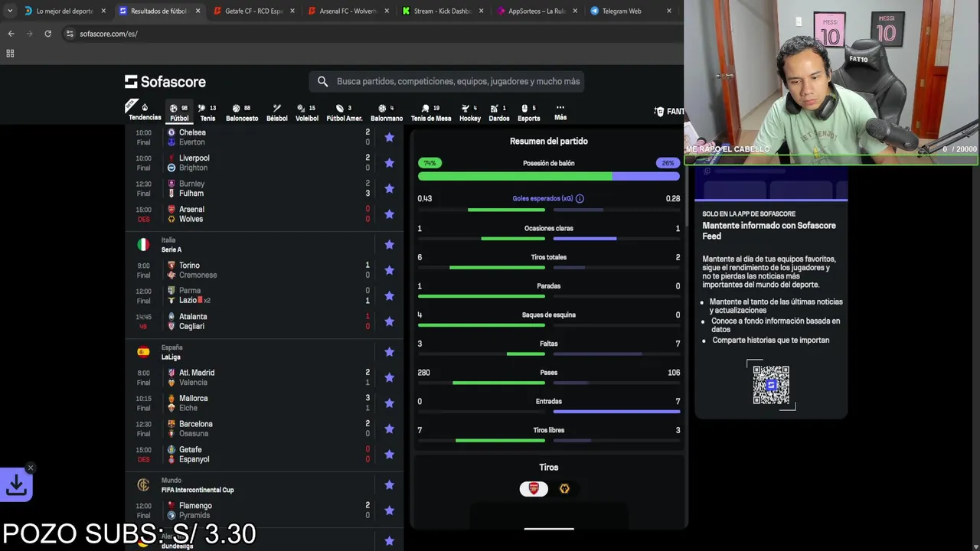Click the Spain flag league icon
Screen dimensions: 980x551
tap(143, 352)
